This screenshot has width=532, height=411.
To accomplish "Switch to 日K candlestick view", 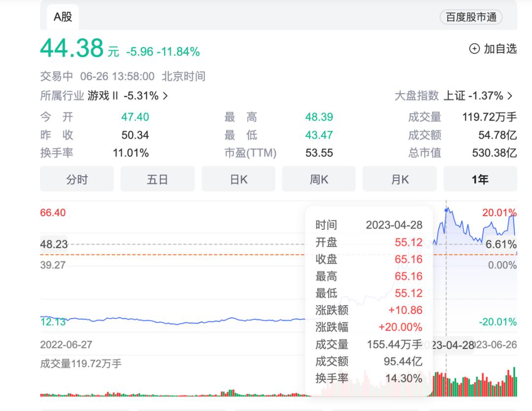I will point(238,179).
